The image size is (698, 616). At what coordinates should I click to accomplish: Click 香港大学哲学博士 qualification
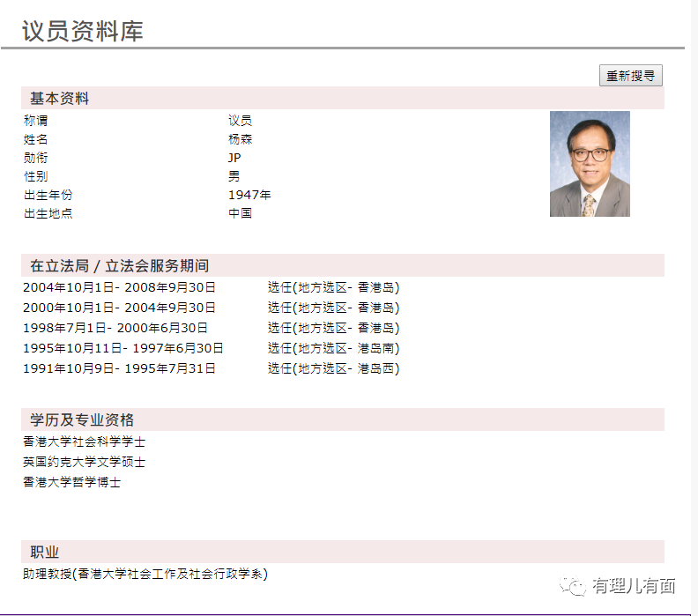click(x=72, y=483)
